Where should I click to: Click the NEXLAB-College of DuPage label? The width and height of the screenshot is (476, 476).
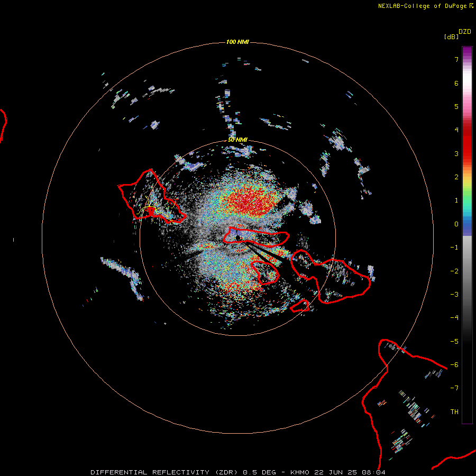(426, 6)
